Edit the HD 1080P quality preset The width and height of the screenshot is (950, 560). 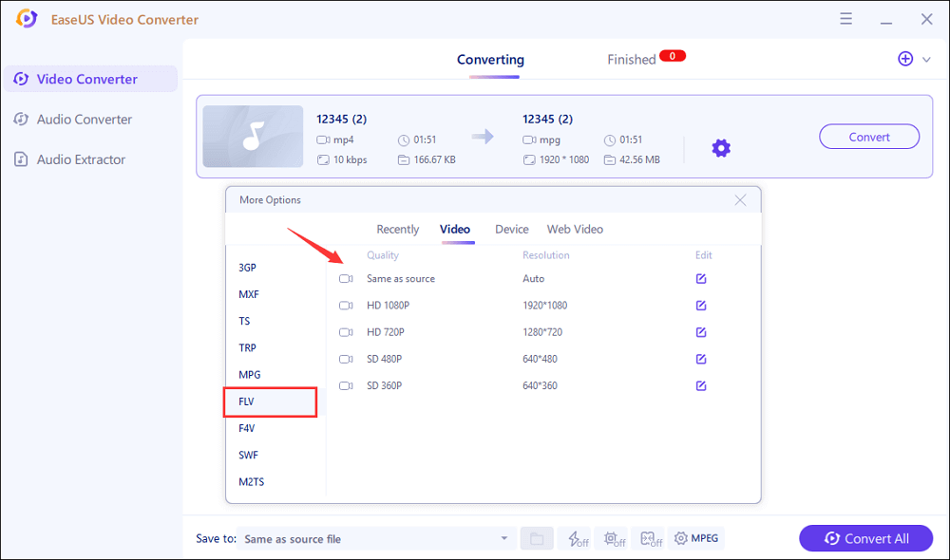701,306
